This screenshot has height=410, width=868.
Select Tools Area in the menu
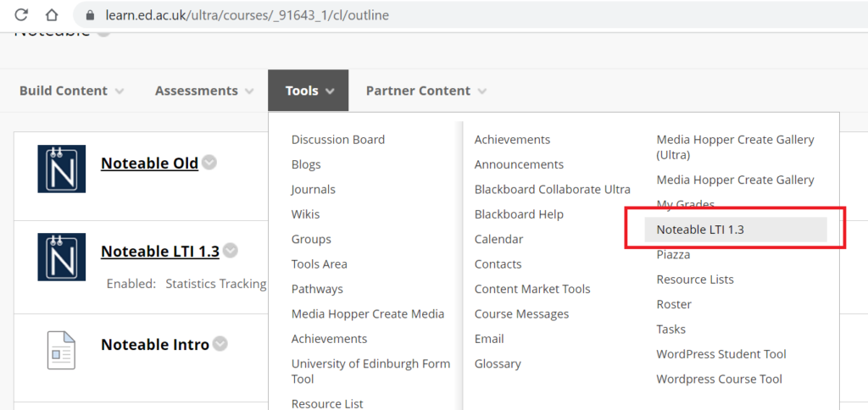coord(320,264)
